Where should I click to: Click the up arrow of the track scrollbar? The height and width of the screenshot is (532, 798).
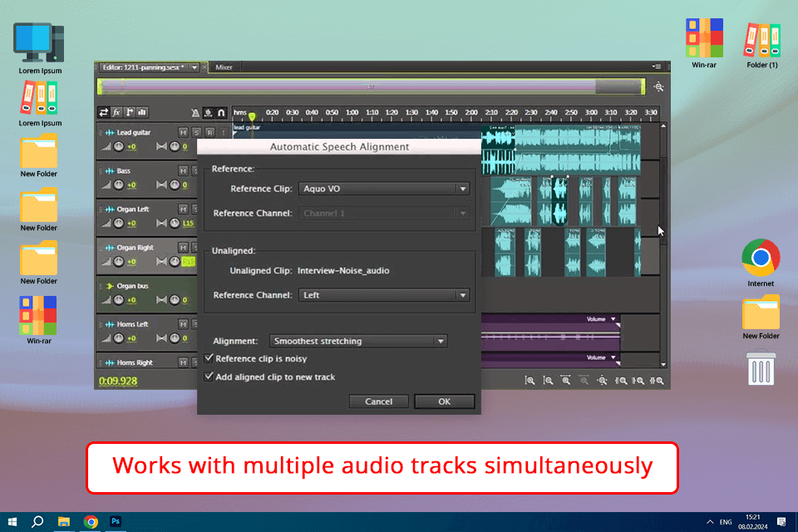click(x=663, y=126)
